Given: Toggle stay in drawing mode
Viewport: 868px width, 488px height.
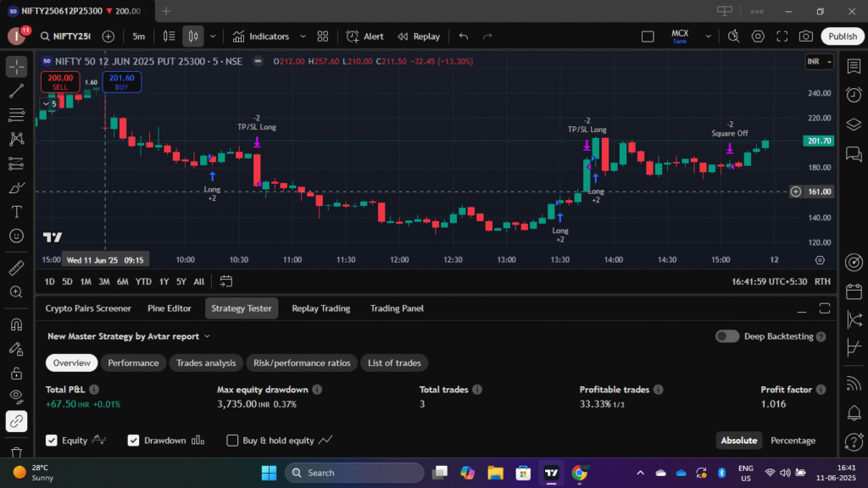Looking at the screenshot, I should (17, 348).
